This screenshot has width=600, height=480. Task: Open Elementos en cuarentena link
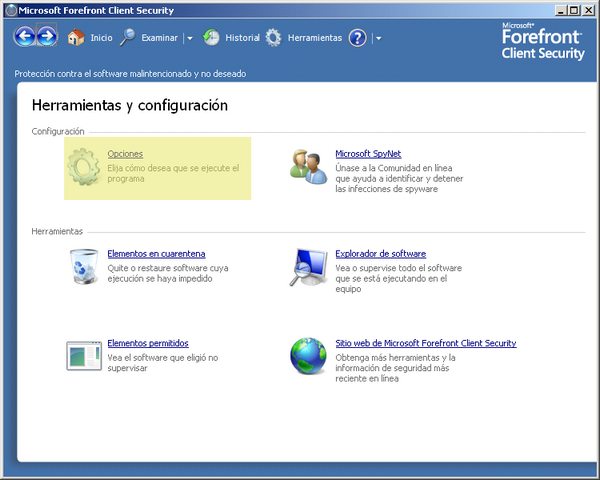pyautogui.click(x=156, y=254)
